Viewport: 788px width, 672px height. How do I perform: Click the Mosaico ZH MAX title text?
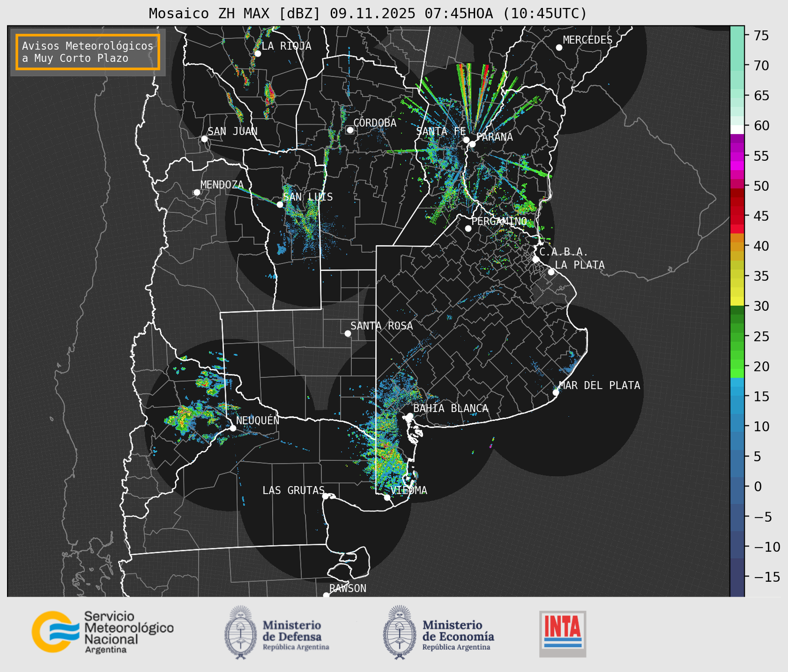click(x=367, y=14)
